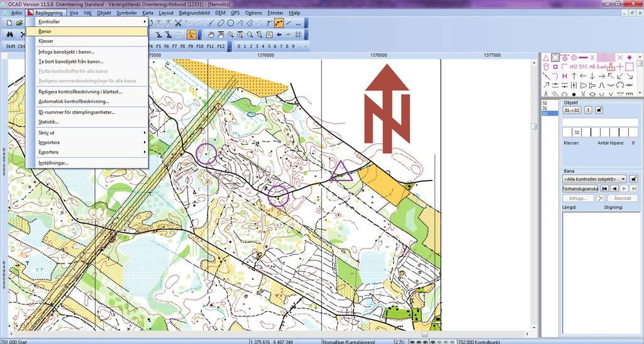Show the grid lines icon
Screen dimensions: 644x344
click(299, 35)
